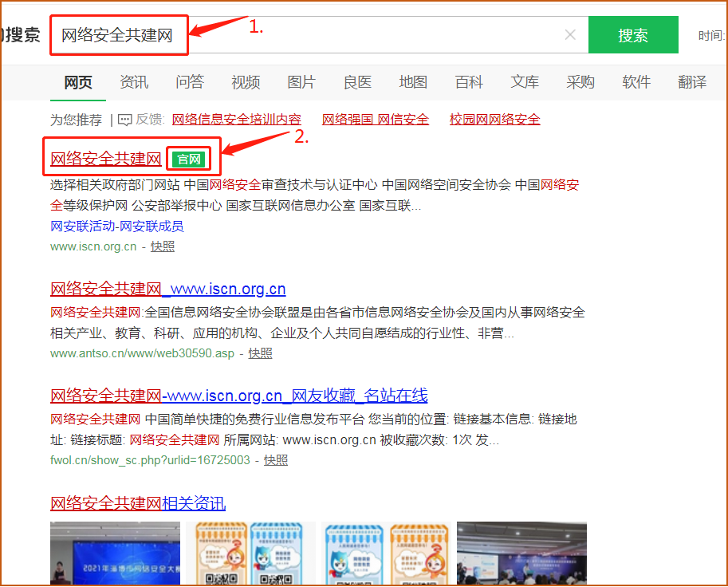Go to the 良医 tab

pyautogui.click(x=357, y=82)
